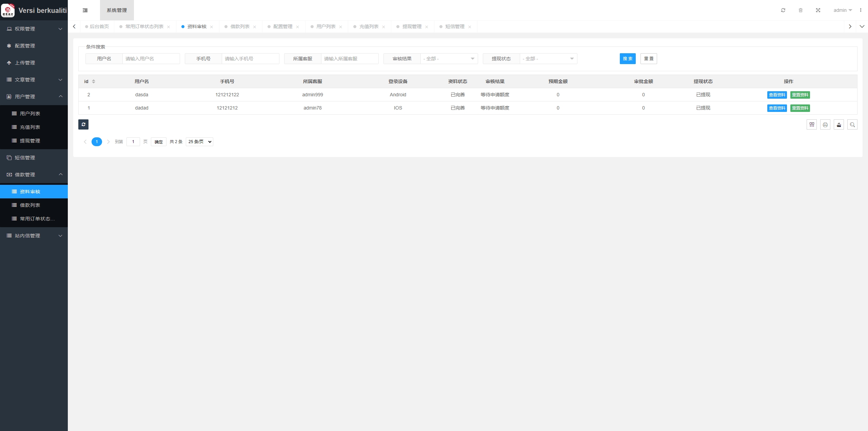
Task: Open the 审核结果 filter dropdown
Action: [x=449, y=59]
